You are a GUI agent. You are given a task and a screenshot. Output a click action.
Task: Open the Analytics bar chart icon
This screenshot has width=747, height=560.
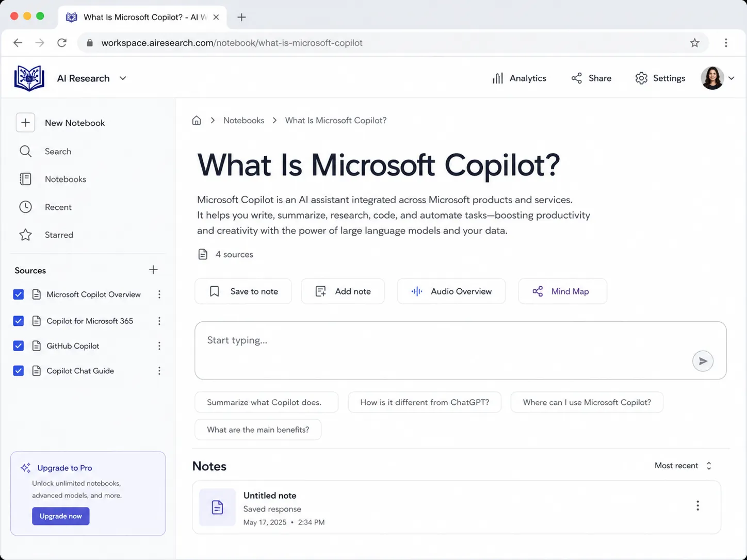(x=497, y=78)
